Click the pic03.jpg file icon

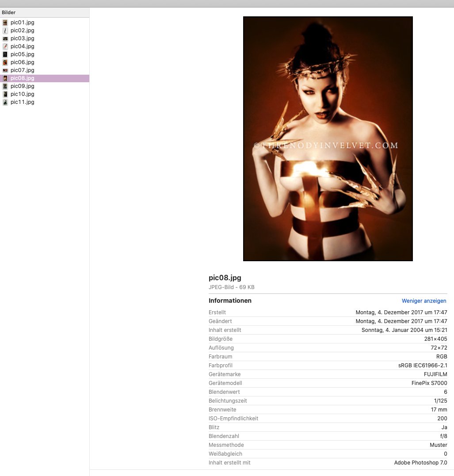pos(5,38)
